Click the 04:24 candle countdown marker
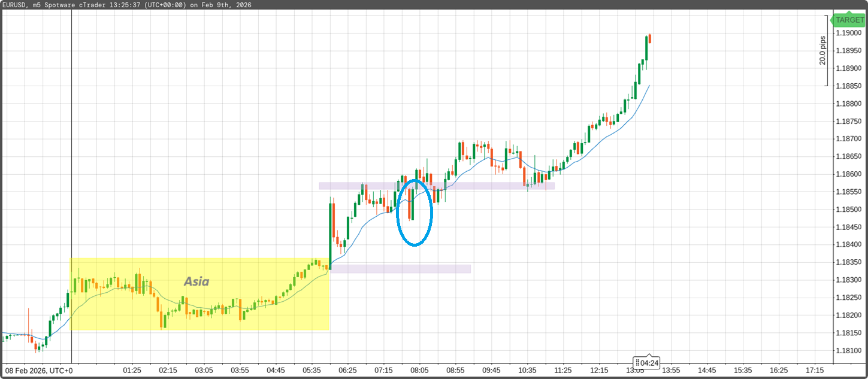The image size is (868, 379). [647, 363]
